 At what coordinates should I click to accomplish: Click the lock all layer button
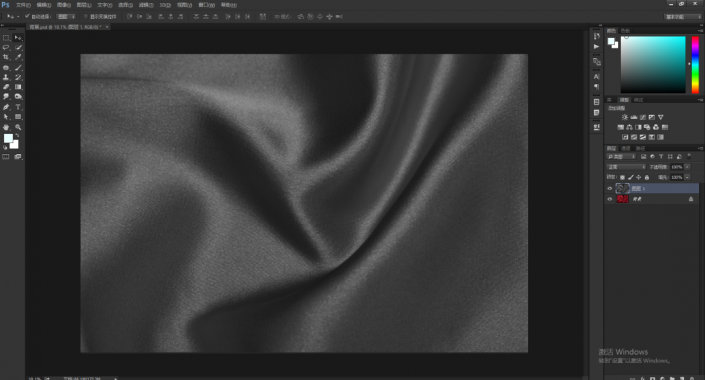[x=647, y=178]
